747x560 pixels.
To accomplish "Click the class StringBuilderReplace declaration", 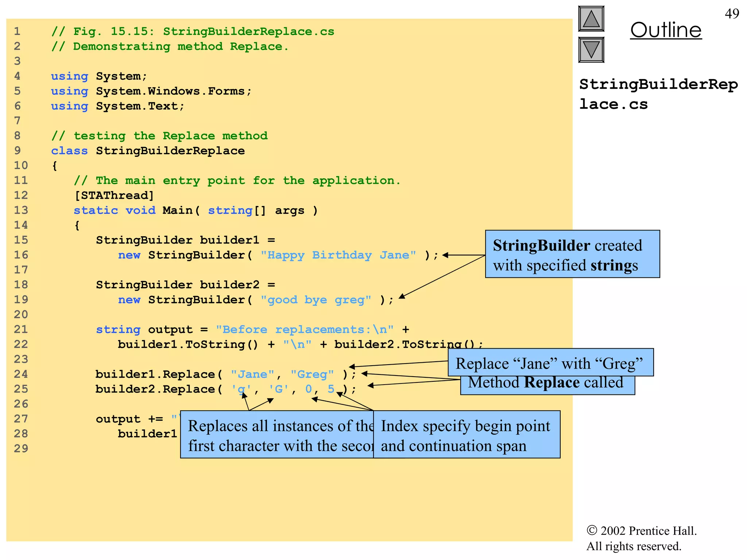I will (148, 151).
